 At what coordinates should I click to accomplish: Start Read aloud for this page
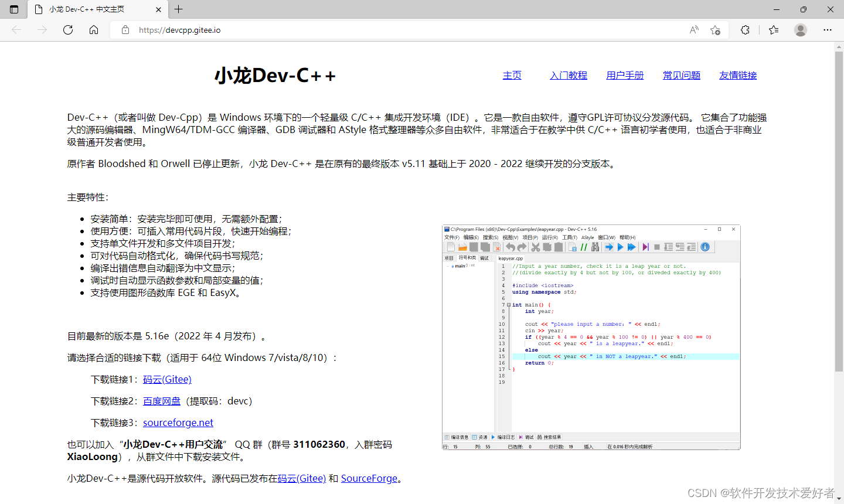pos(694,30)
